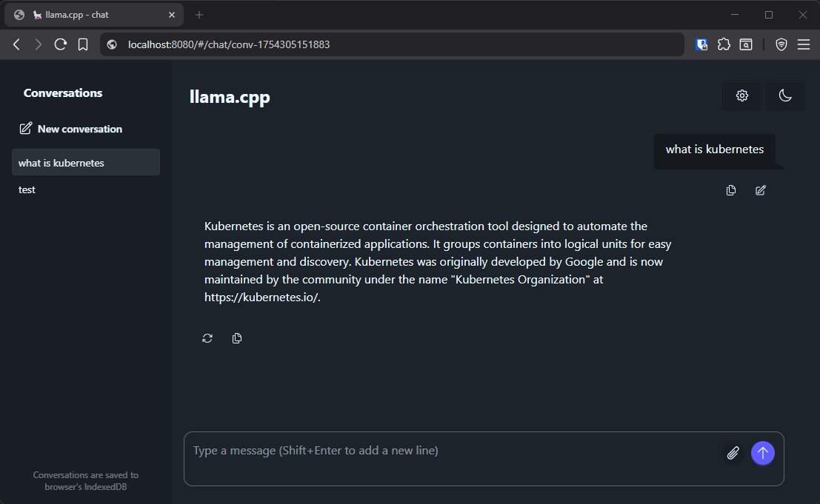Screen dimensions: 820x504
Task: Toggle the dark/light theme moon icon
Action: pyautogui.click(x=784, y=95)
